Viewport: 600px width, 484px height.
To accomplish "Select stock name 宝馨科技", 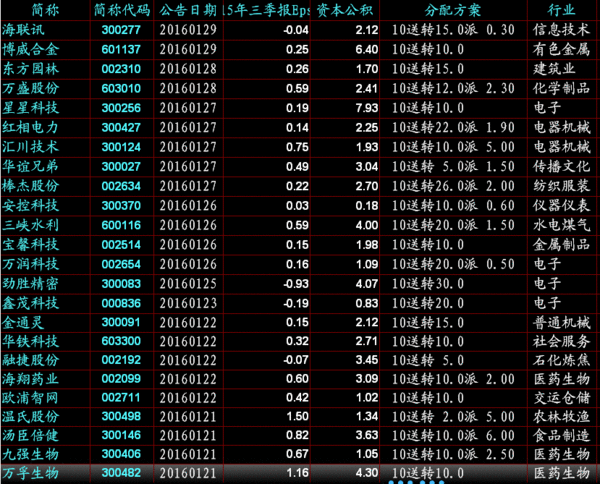I will coord(31,244).
